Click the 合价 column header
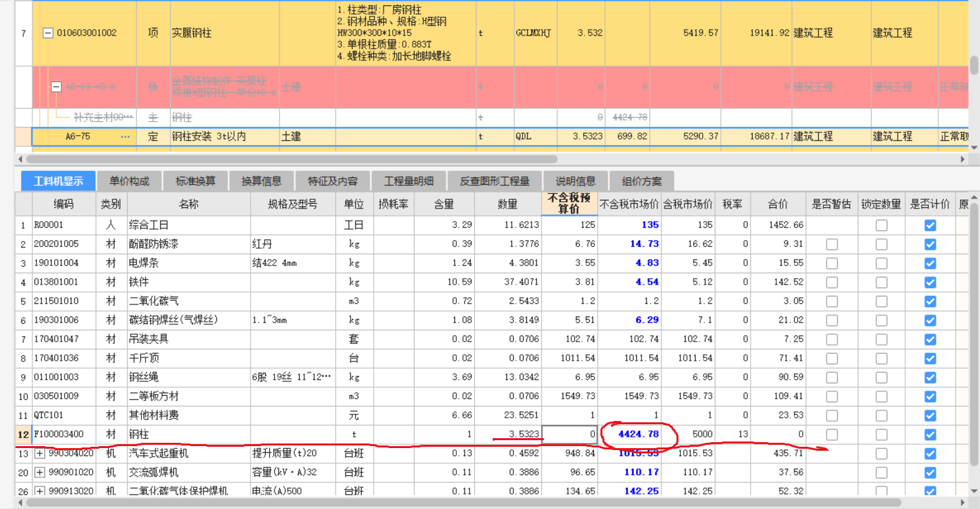Viewport: 980px width, 509px height. point(778,204)
